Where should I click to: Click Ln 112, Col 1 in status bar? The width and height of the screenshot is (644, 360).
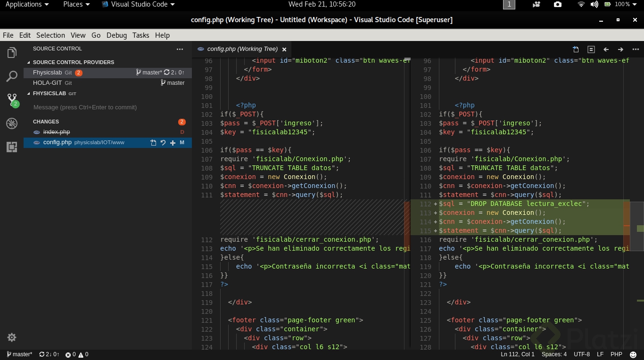click(518, 354)
